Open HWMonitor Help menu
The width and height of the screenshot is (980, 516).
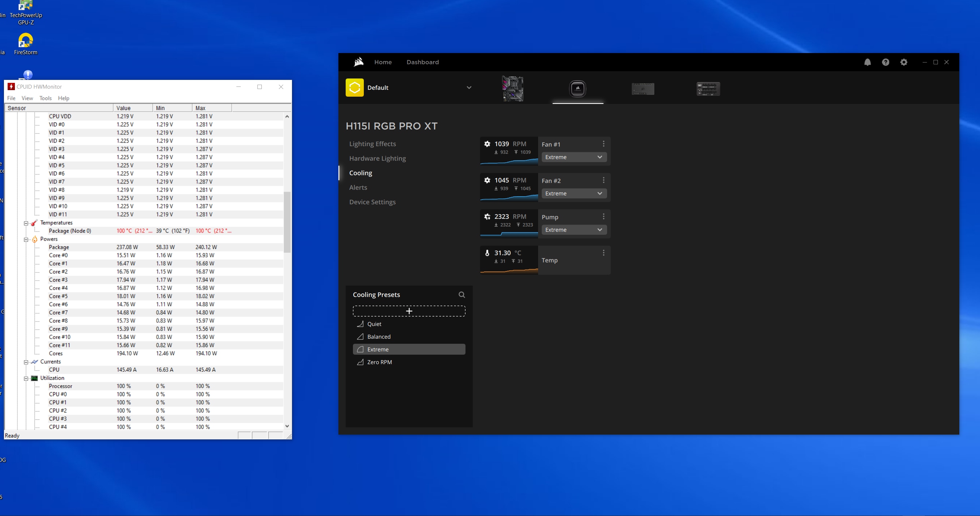[63, 98]
